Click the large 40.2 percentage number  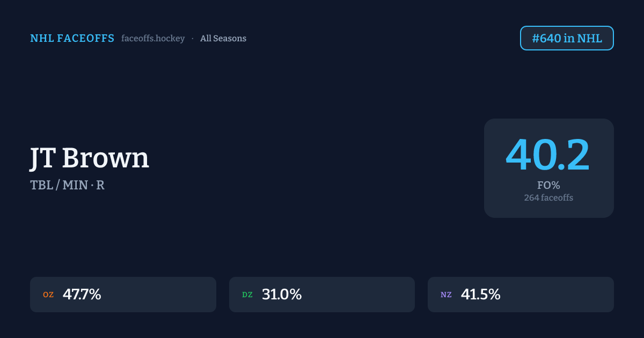coord(548,156)
